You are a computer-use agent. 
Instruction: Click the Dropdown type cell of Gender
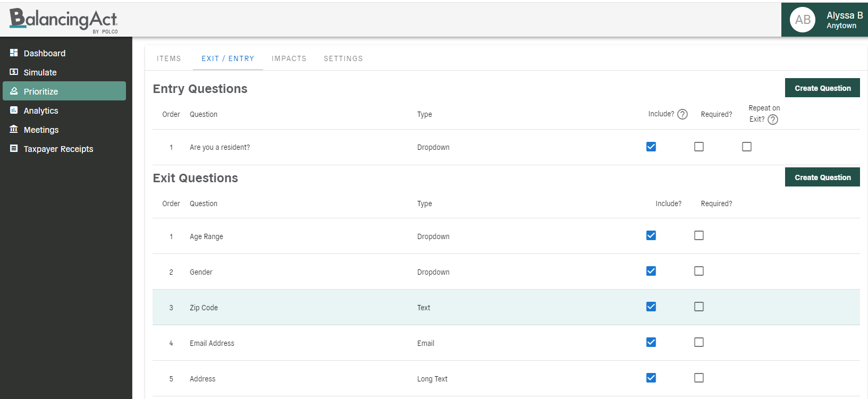(433, 272)
